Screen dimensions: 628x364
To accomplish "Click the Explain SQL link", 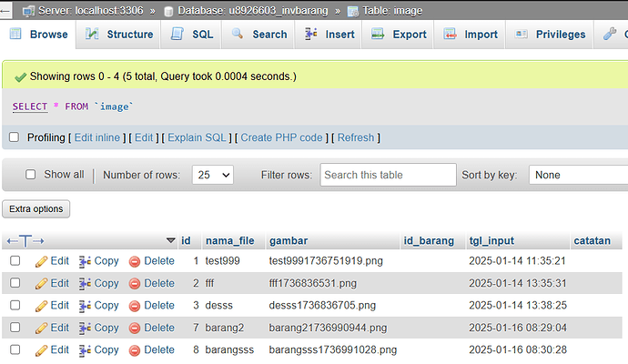I will tap(197, 137).
